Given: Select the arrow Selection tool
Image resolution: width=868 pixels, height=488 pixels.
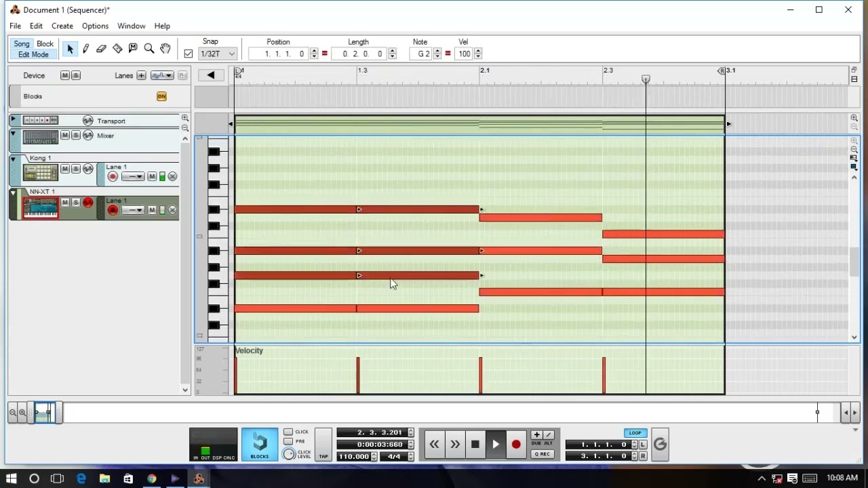Looking at the screenshot, I should pos(70,49).
